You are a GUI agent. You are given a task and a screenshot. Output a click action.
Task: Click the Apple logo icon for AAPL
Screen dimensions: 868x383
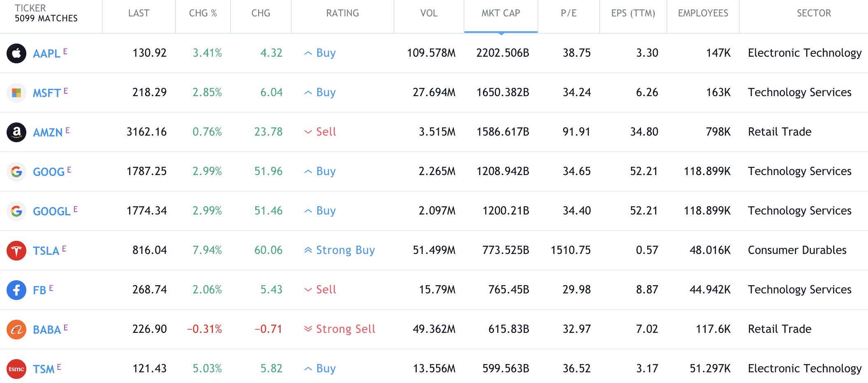(16, 53)
